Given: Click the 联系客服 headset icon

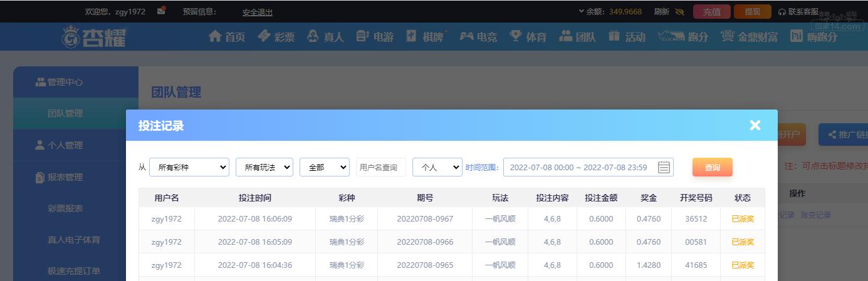Looking at the screenshot, I should point(782,12).
